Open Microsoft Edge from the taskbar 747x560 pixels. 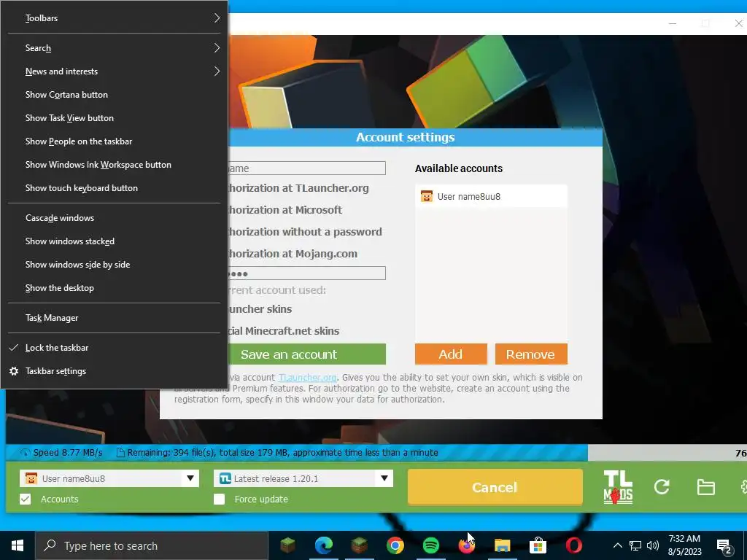point(324,545)
